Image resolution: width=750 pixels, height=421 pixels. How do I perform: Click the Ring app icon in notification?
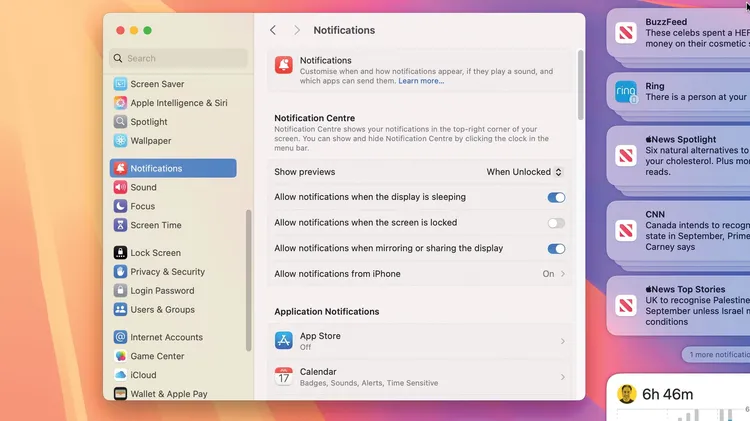point(626,92)
